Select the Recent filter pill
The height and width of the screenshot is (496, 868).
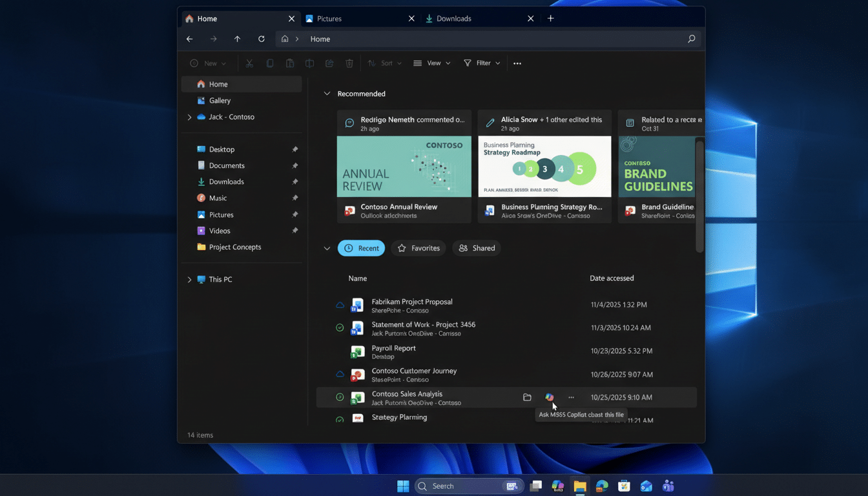pos(361,248)
